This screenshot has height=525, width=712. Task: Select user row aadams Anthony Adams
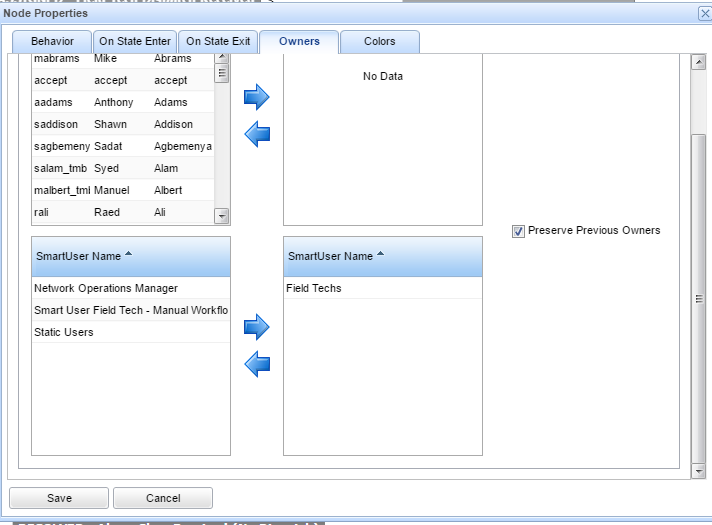(122, 102)
